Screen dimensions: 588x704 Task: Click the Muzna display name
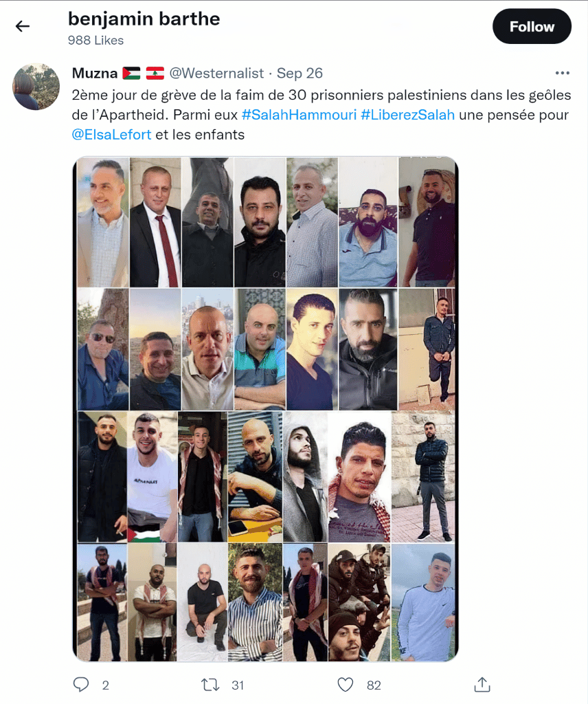(95, 73)
